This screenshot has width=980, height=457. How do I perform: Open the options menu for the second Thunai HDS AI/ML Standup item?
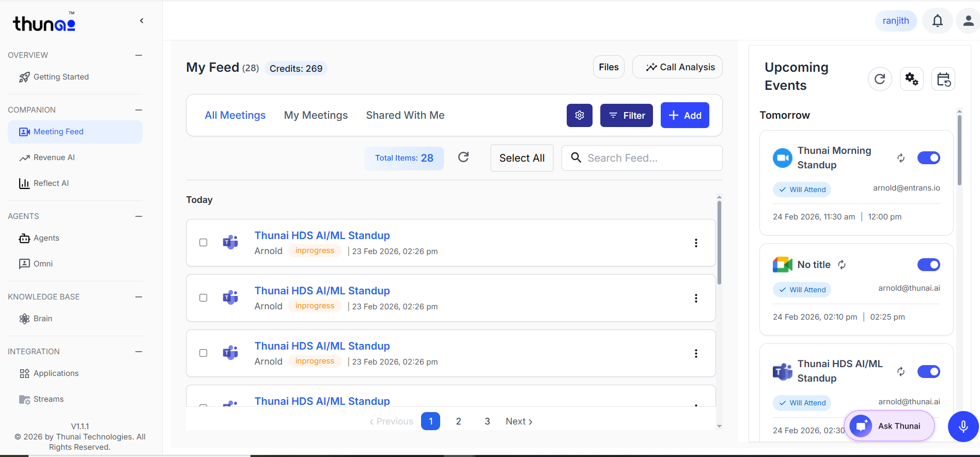coord(696,298)
